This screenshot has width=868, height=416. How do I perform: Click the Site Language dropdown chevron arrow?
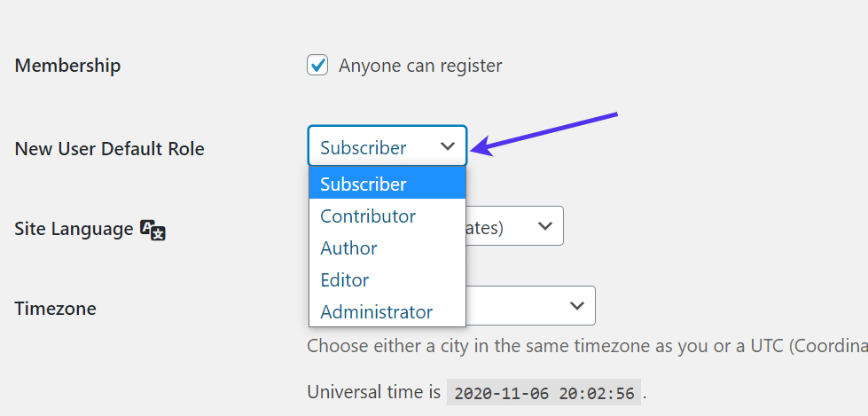(544, 226)
